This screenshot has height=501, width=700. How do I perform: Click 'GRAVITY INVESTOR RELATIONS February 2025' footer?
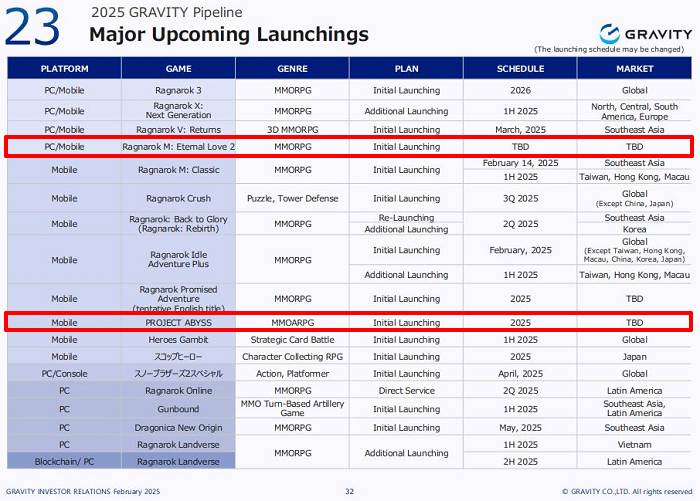coord(83,491)
